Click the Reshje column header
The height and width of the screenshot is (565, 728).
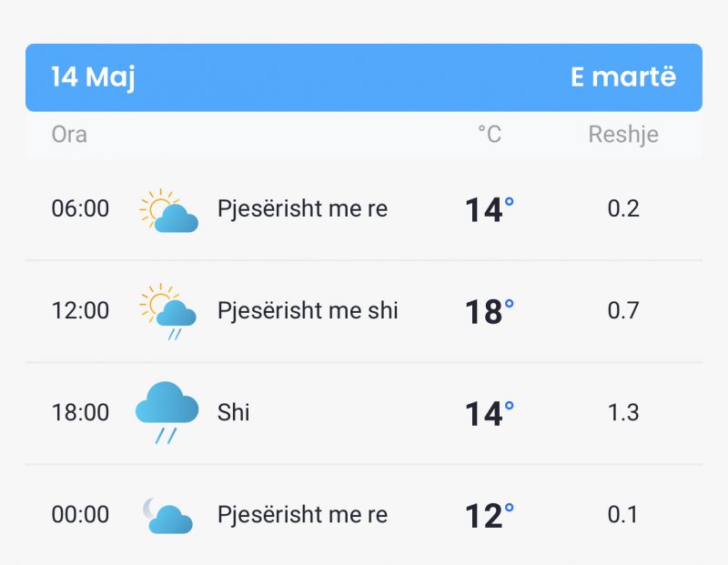pos(623,135)
